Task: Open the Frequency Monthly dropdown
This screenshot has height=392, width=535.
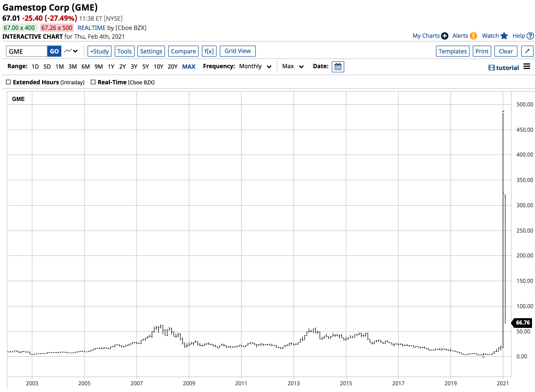Action: (x=255, y=66)
